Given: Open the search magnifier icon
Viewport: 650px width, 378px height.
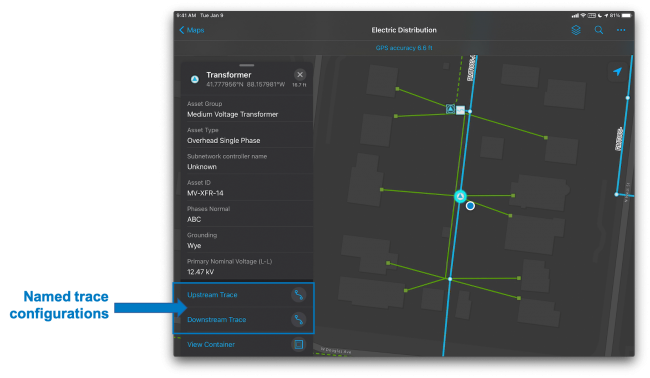Looking at the screenshot, I should tap(599, 30).
